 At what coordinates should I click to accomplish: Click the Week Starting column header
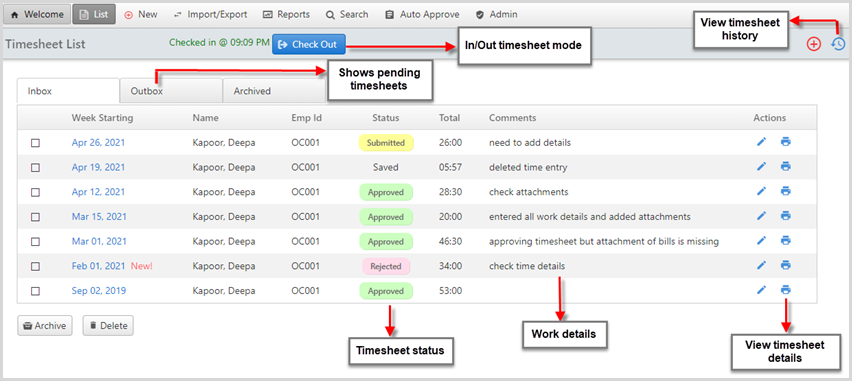pyautogui.click(x=102, y=118)
